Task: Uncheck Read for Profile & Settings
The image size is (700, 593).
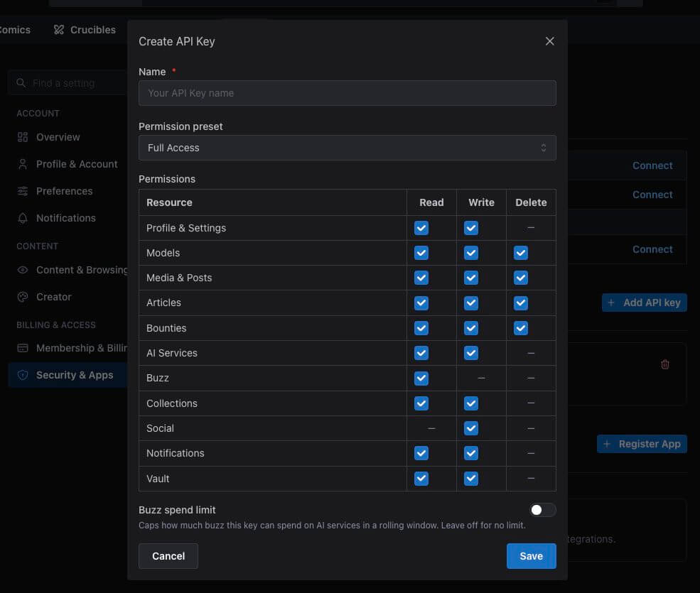Action: 421,228
